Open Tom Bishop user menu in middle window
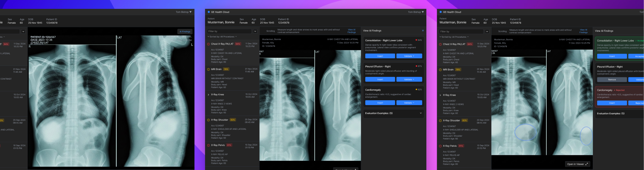 tap(416, 12)
